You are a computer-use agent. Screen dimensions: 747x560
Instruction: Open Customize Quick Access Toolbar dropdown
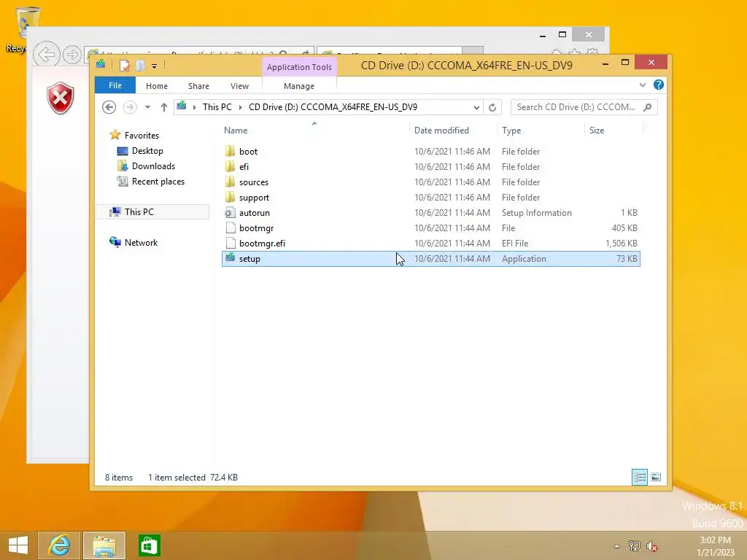[x=155, y=66]
